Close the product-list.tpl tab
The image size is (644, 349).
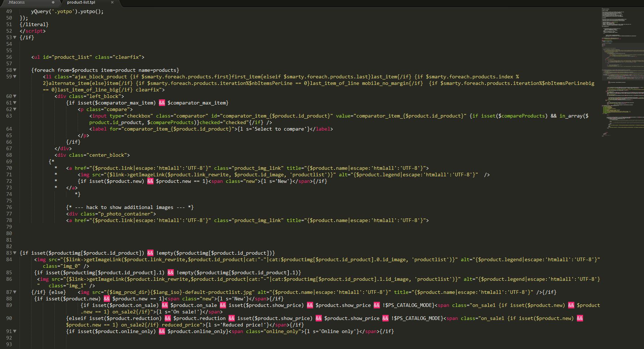click(x=112, y=3)
